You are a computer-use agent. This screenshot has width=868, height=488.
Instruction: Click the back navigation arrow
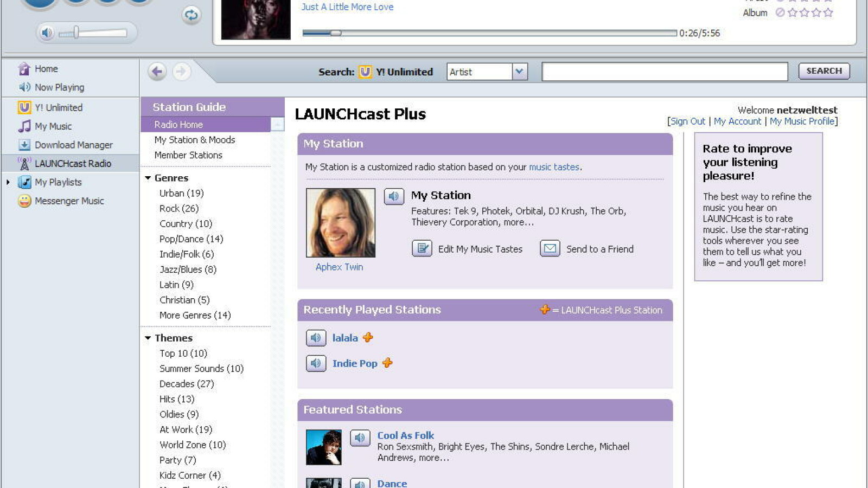coord(157,72)
